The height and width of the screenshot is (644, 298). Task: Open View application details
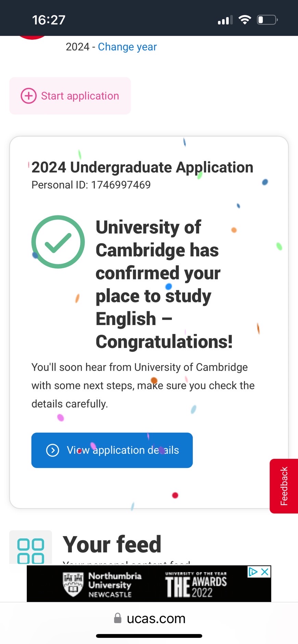pyautogui.click(x=112, y=450)
